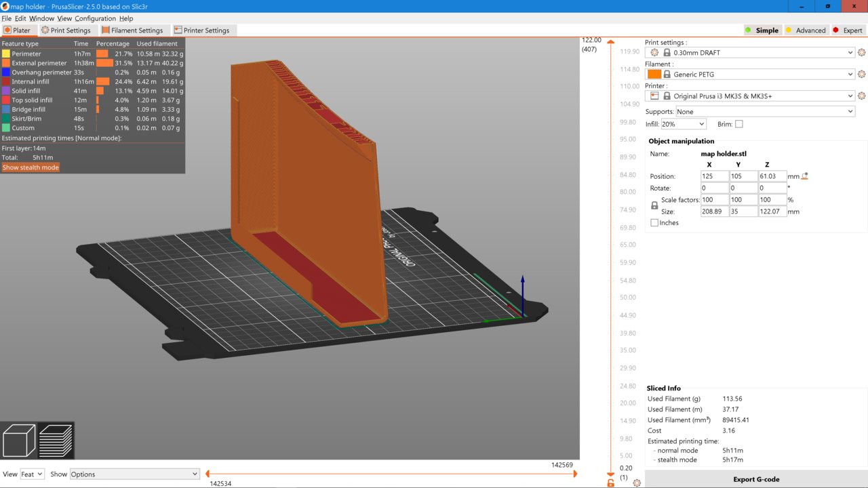The height and width of the screenshot is (488, 868).
Task: Open the Supports dropdown
Action: tap(765, 111)
